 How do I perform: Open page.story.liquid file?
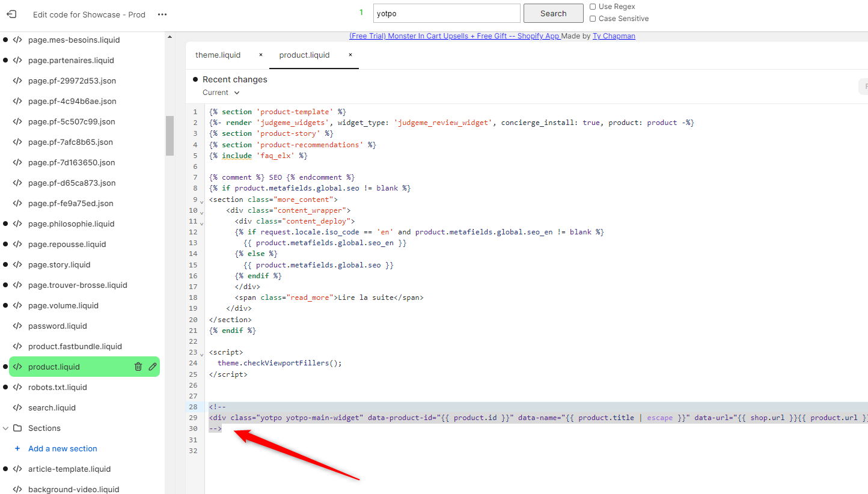click(59, 264)
